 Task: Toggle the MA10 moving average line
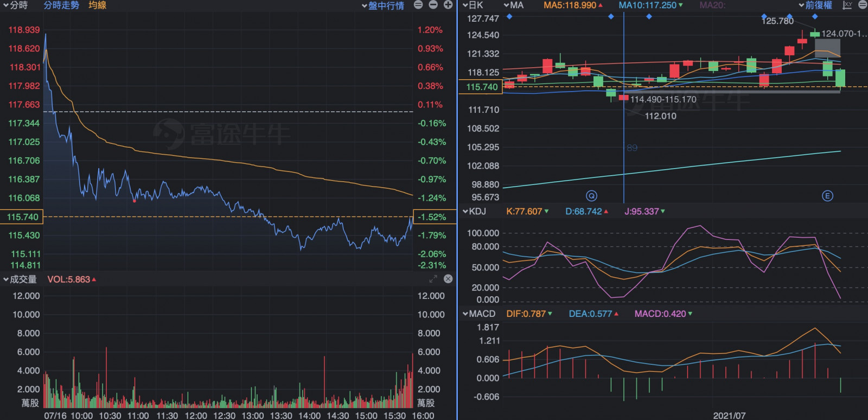[x=650, y=5]
